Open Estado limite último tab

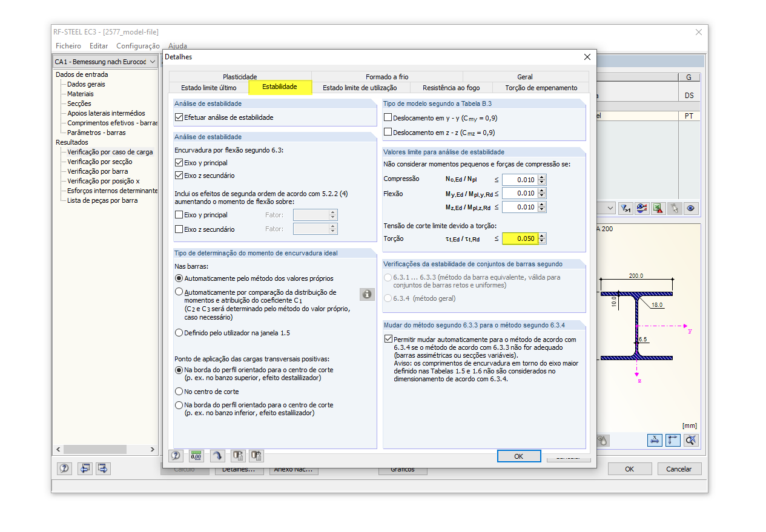coord(209,88)
